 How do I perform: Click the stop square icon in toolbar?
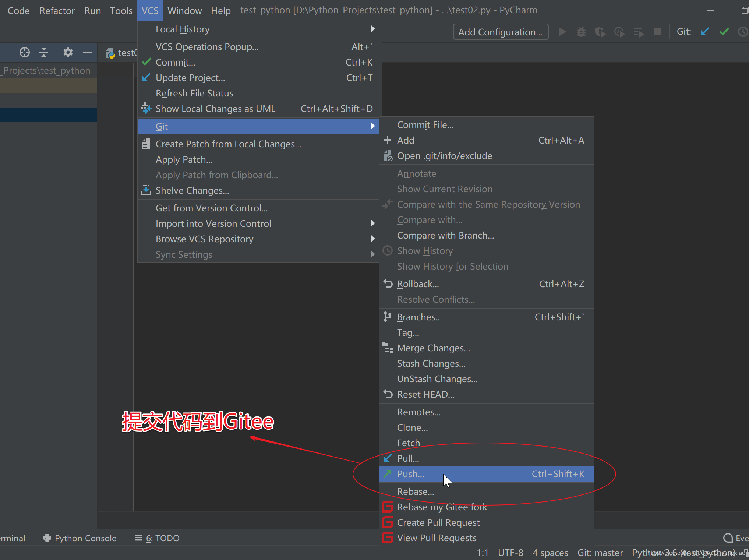tap(657, 32)
